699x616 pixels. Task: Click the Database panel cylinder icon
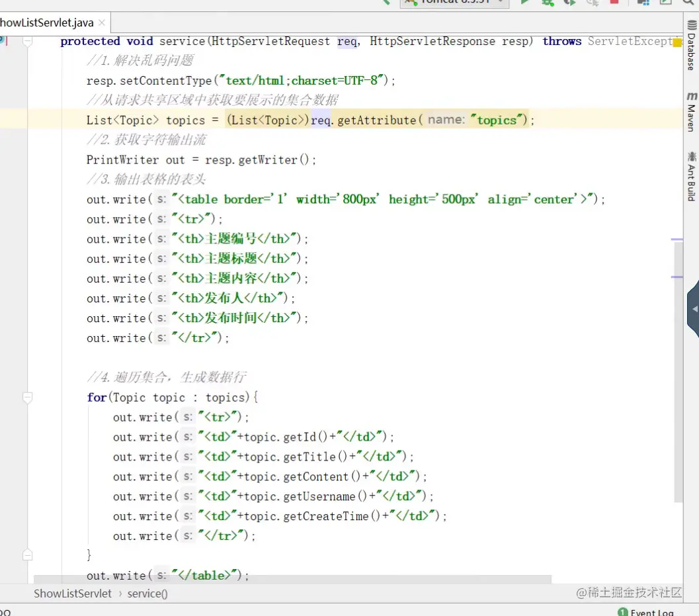pyautogui.click(x=692, y=25)
